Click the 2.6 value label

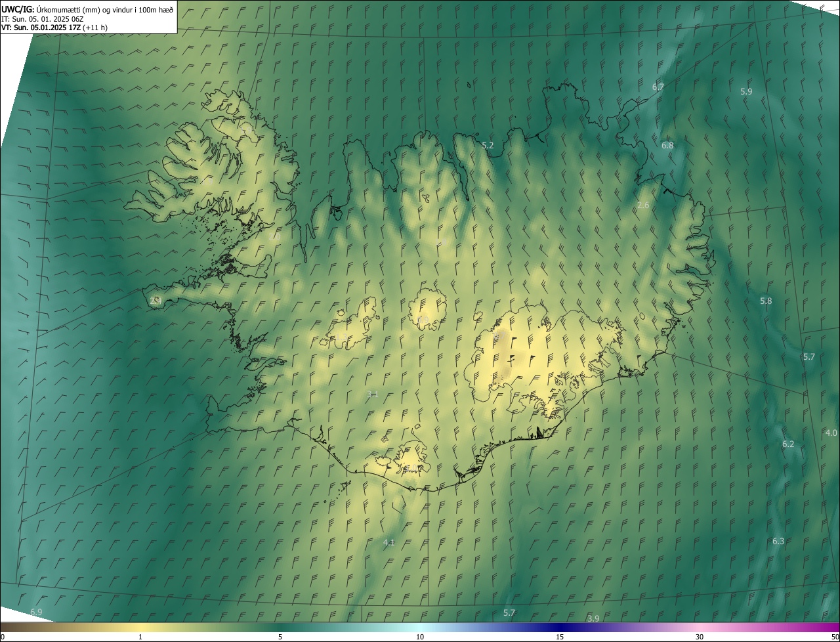[643, 205]
